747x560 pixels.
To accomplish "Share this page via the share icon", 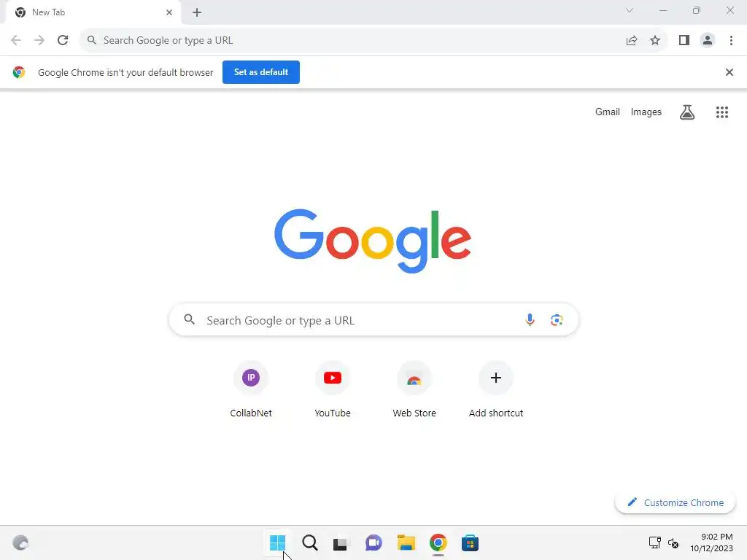I will [x=632, y=41].
